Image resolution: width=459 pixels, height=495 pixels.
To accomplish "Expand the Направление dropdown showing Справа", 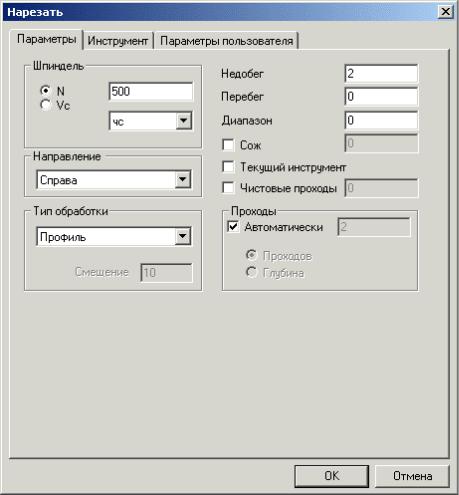I will point(183,180).
